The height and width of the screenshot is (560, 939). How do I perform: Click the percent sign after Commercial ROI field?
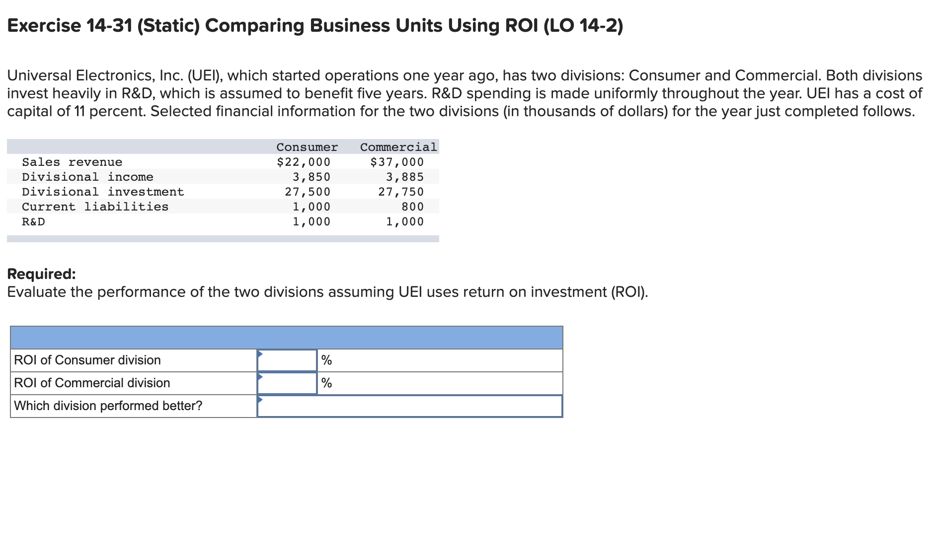326,383
